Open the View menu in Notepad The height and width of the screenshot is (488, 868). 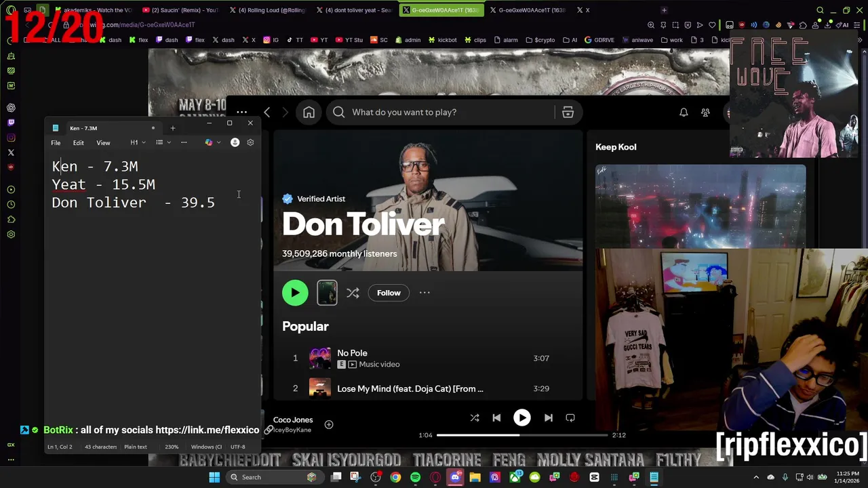(103, 143)
